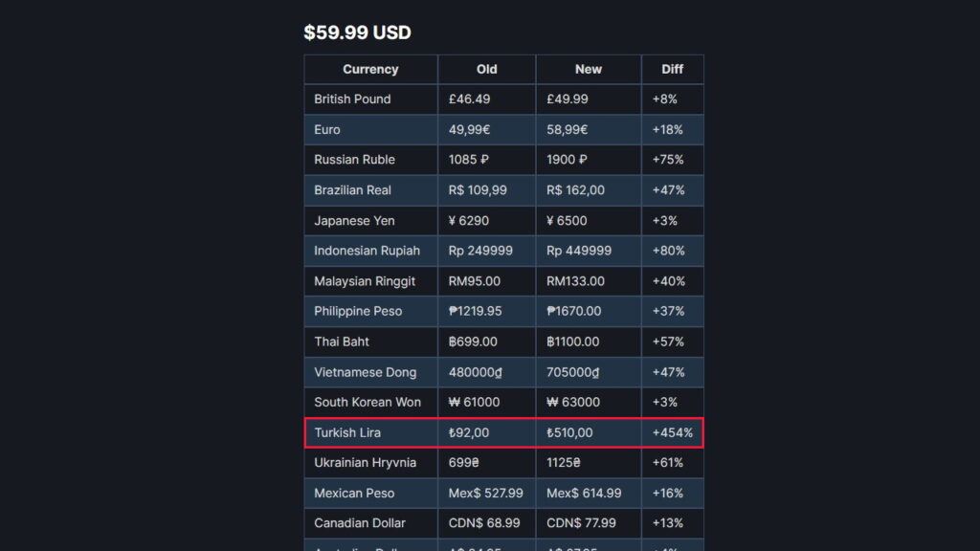
Task: Click South Korean Won new price ₩ 63000
Action: (573, 403)
